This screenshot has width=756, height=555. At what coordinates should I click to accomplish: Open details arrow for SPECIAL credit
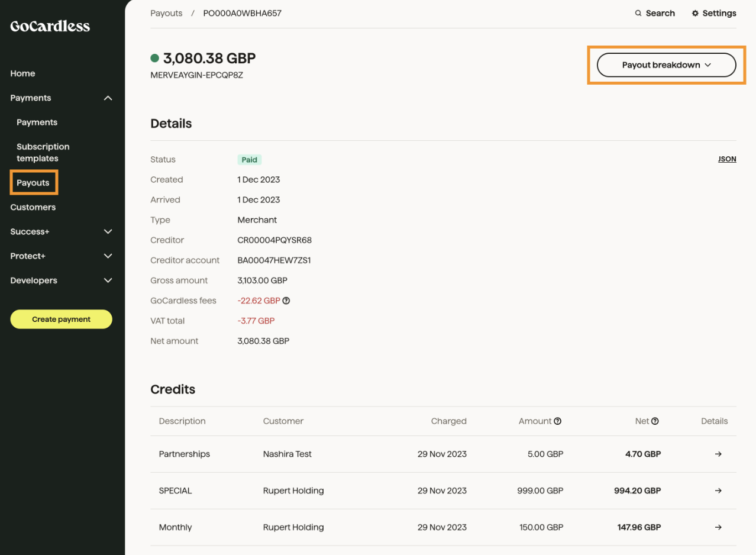(718, 491)
